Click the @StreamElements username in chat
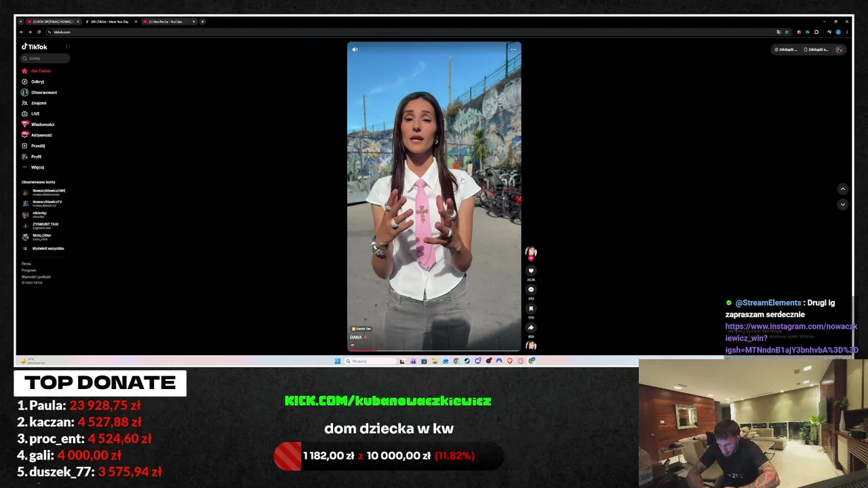Image resolution: width=868 pixels, height=488 pixels. [x=768, y=303]
